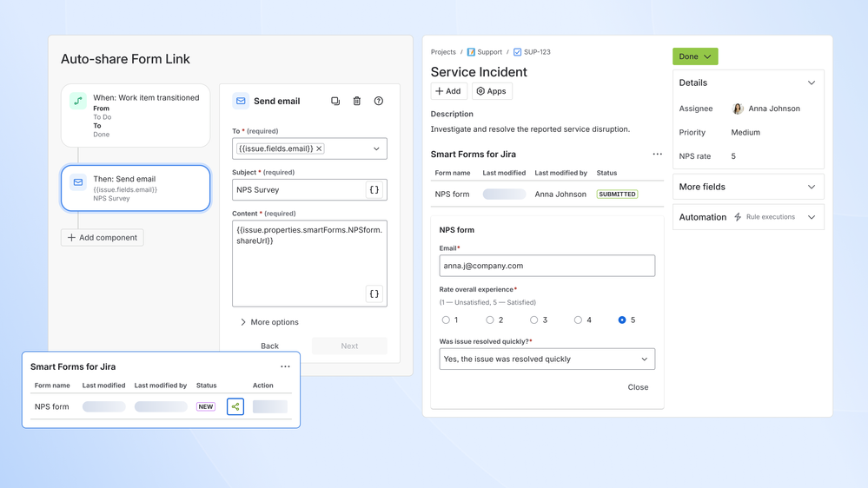This screenshot has width=868, height=488.
Task: Click Anna Johnson's assignee avatar
Action: click(x=738, y=109)
